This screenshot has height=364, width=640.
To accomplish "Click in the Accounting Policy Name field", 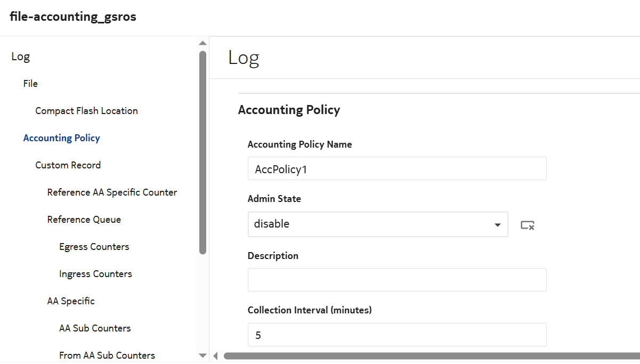I will tap(396, 168).
